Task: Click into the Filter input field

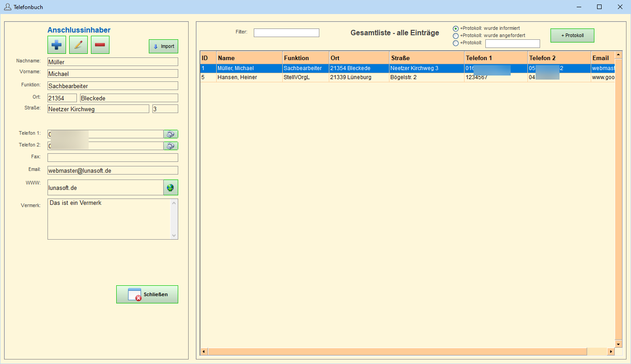Action: (286, 33)
